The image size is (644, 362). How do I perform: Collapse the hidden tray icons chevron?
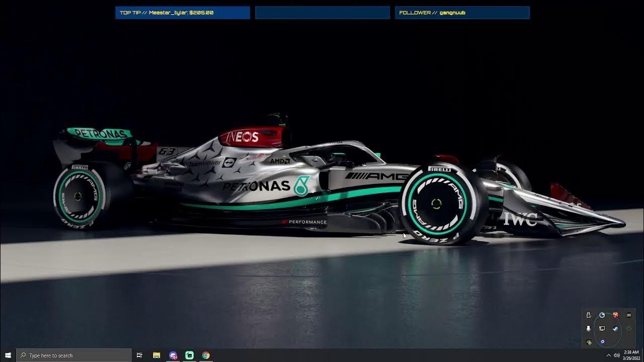(x=608, y=355)
